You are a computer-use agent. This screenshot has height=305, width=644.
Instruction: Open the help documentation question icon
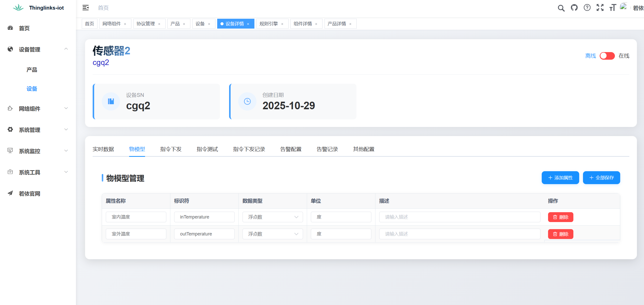coord(587,8)
